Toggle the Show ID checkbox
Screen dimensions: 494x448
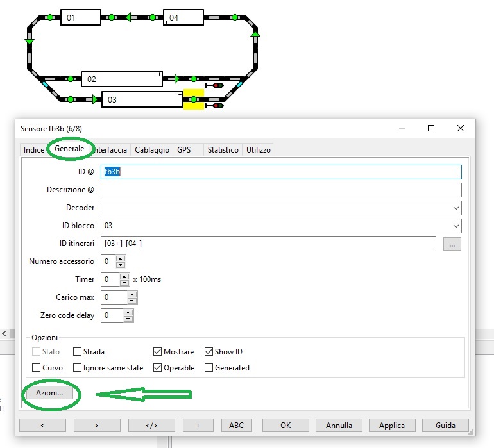click(209, 352)
